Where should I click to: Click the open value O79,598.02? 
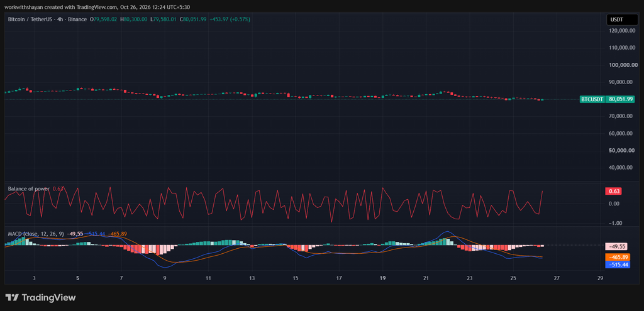[x=104, y=19]
